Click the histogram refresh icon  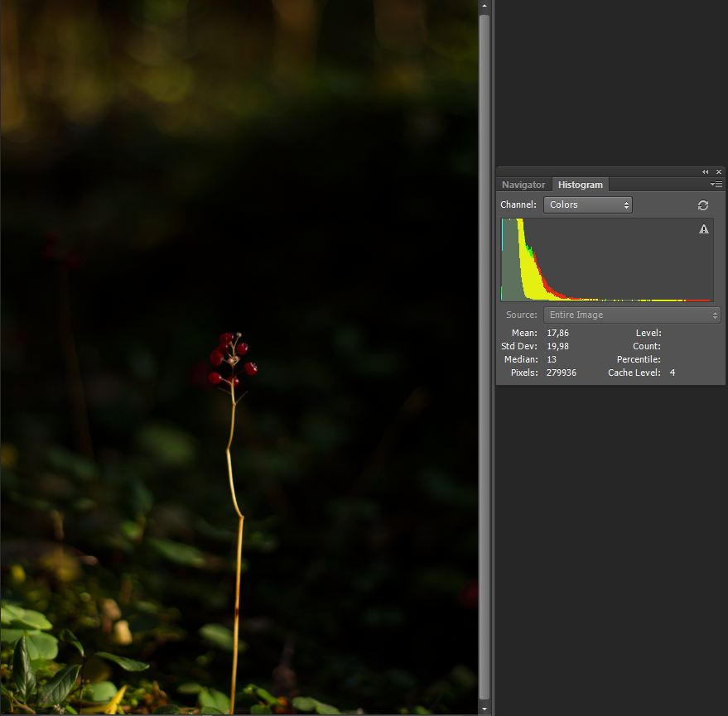[703, 205]
